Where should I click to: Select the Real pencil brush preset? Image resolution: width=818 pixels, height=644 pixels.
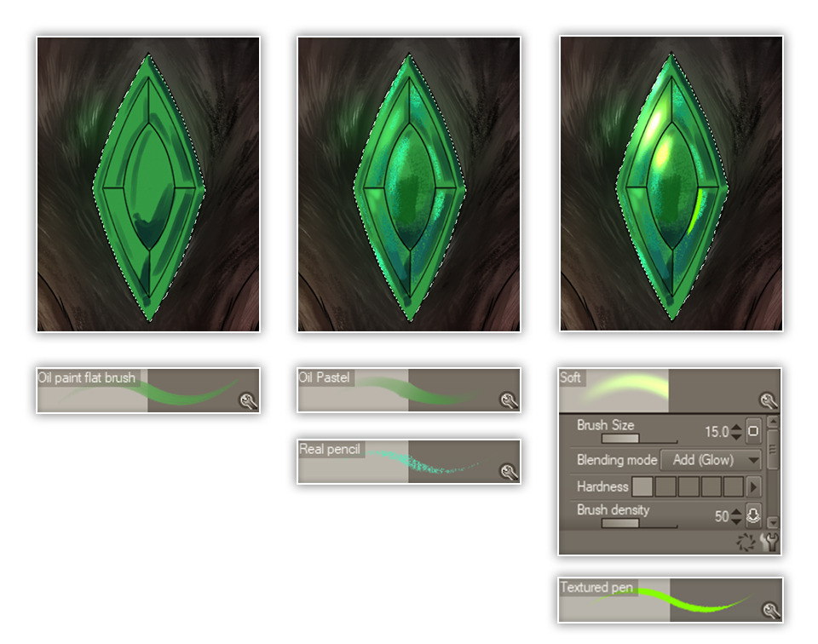coord(409,462)
